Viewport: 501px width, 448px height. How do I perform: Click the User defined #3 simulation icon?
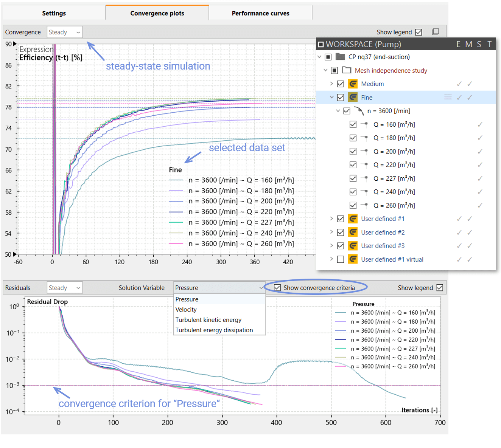tap(353, 246)
